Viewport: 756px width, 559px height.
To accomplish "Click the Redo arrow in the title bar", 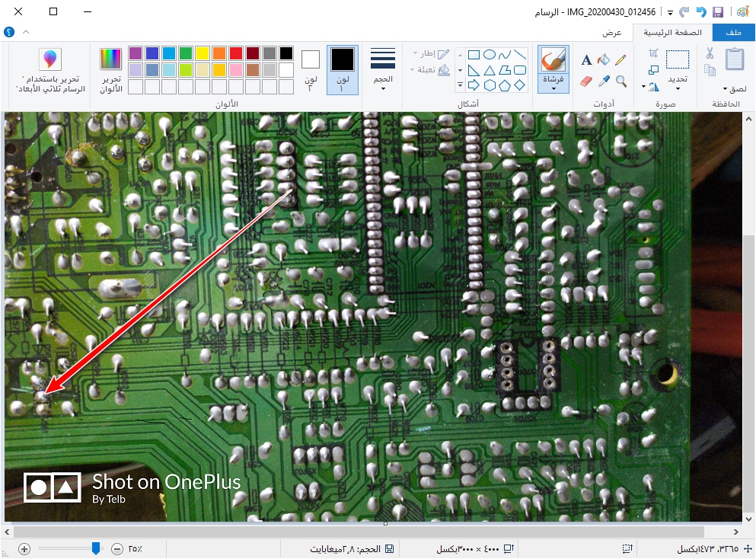I will click(684, 12).
